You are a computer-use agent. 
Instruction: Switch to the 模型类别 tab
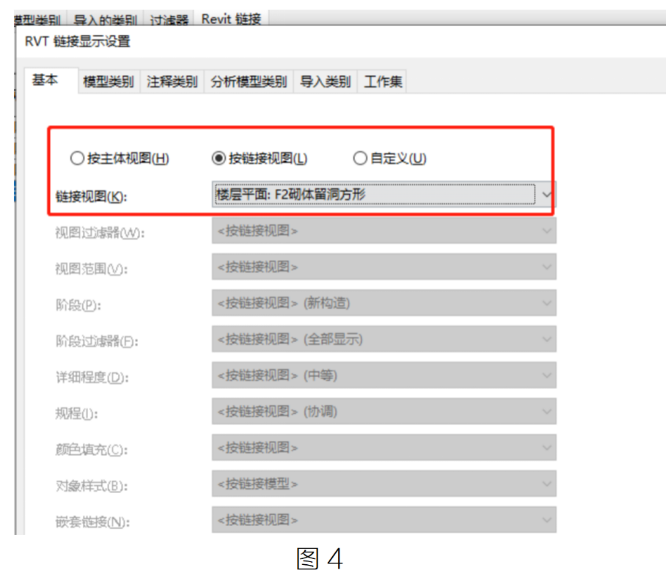109,81
